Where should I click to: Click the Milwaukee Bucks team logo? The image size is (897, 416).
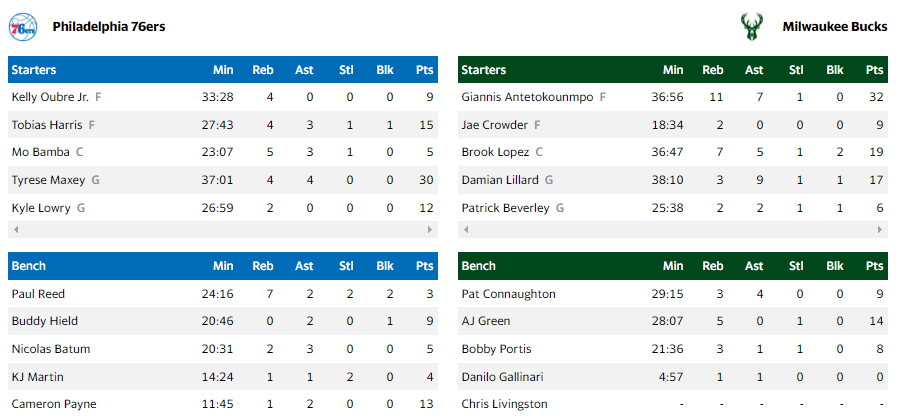(x=749, y=27)
